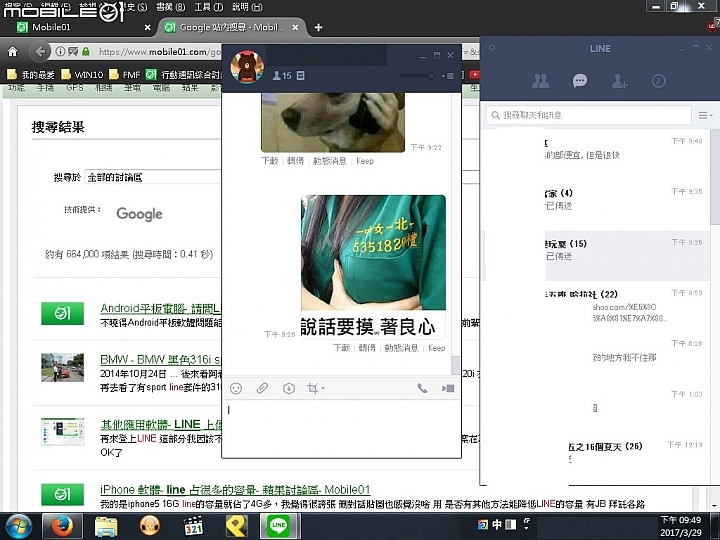720x540 pixels.
Task: Open the 搜尋於 discussion area dropdown
Action: click(153, 177)
